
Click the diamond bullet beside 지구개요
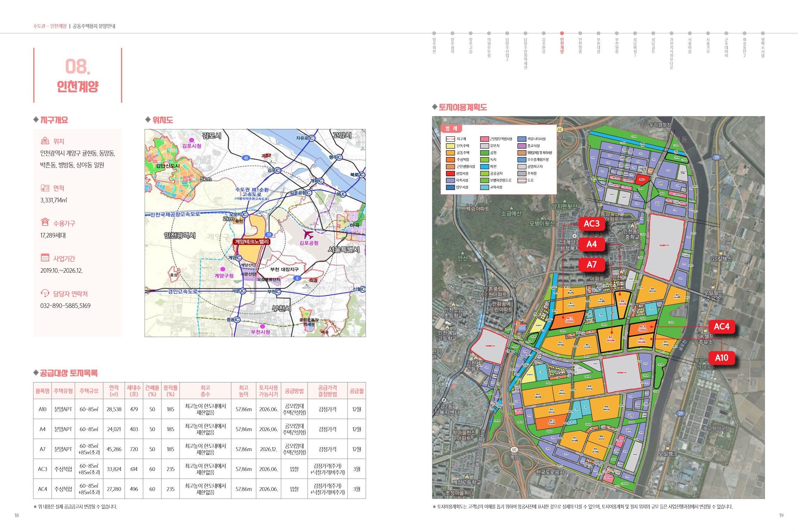pos(36,120)
